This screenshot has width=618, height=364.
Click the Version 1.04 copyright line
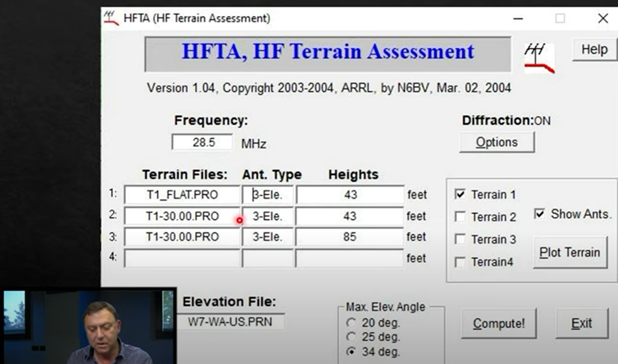pos(329,88)
